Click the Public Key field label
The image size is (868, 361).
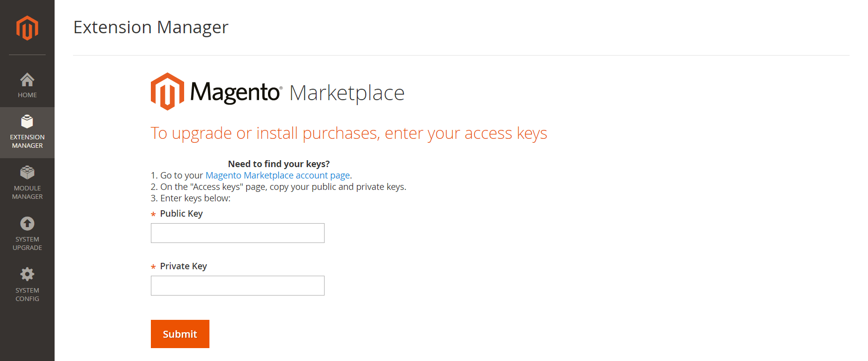tap(181, 214)
